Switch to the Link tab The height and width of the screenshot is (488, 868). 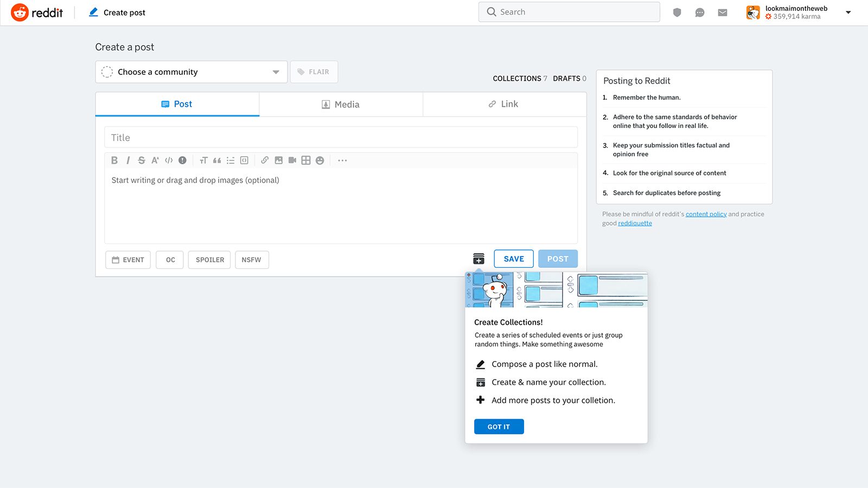(x=504, y=104)
